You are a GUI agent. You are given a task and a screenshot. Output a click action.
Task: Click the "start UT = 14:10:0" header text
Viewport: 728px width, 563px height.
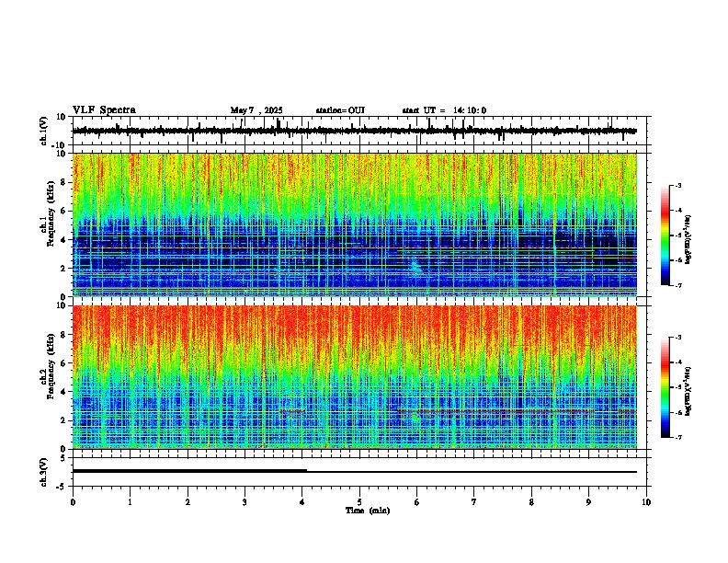[444, 110]
